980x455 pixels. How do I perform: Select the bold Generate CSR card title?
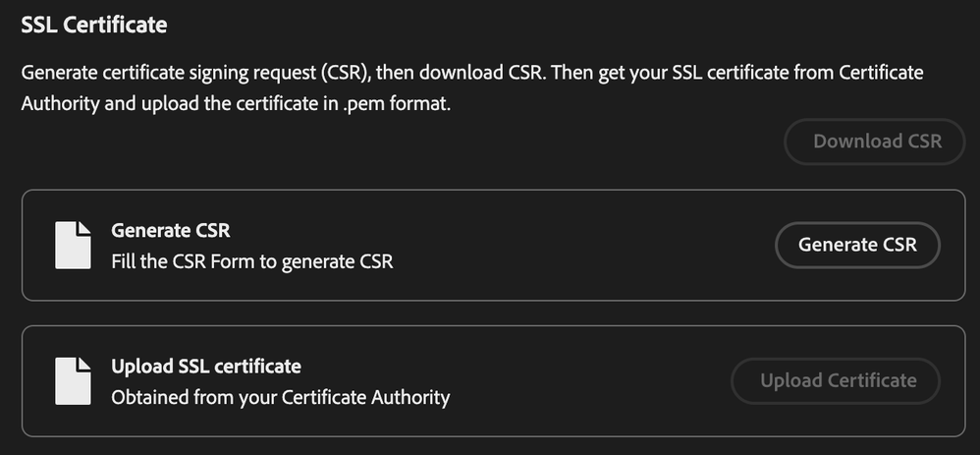pyautogui.click(x=171, y=230)
